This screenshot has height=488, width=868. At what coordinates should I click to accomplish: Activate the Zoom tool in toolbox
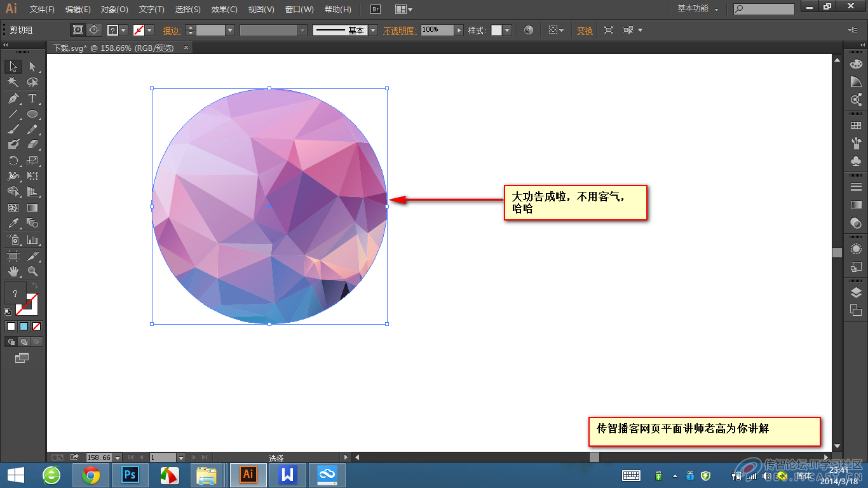coord(32,272)
